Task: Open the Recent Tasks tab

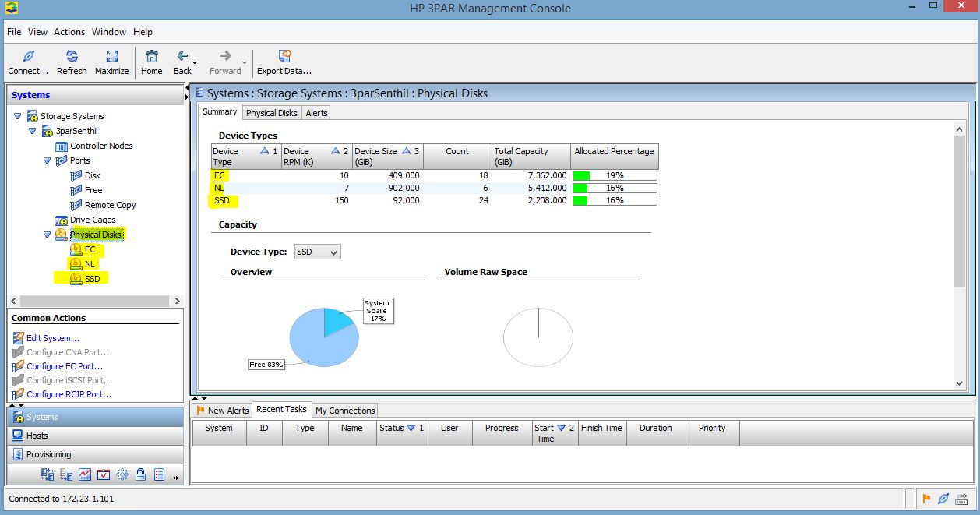Action: pyautogui.click(x=281, y=409)
